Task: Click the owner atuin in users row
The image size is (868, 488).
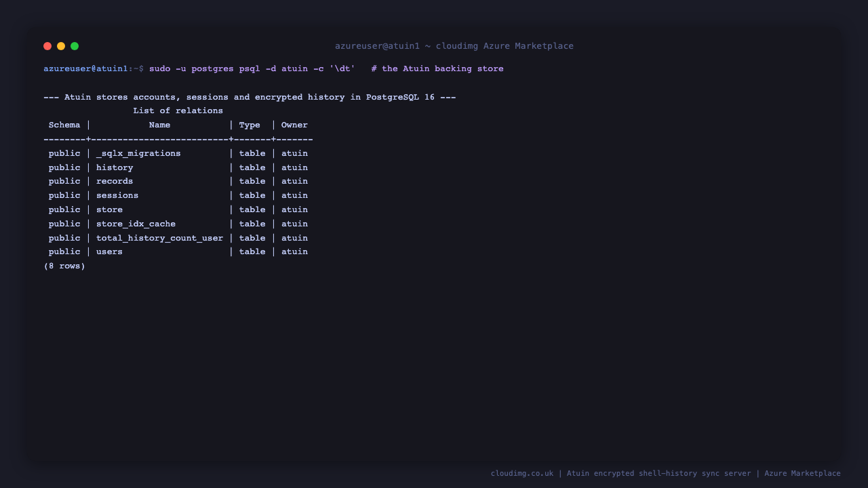Action: (294, 251)
